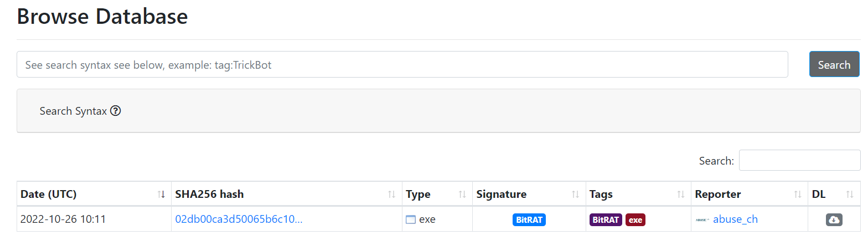Click the red exe tag

[x=635, y=219]
